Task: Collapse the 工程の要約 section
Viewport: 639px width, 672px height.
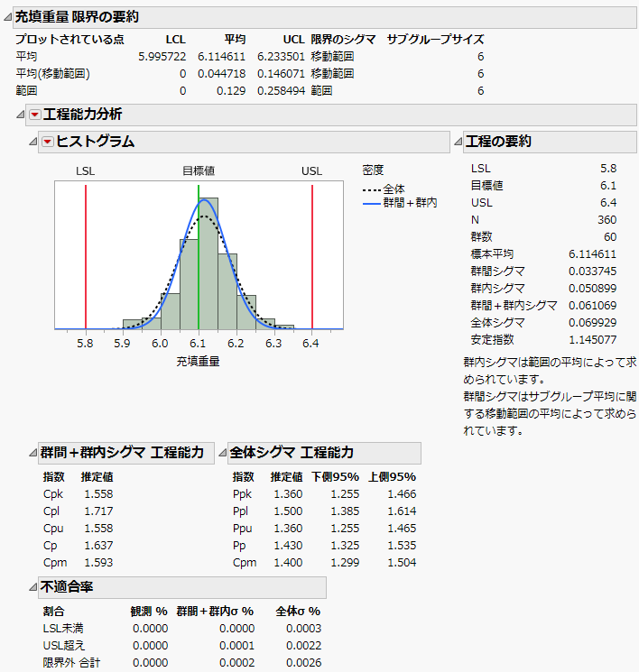Action: pyautogui.click(x=458, y=142)
